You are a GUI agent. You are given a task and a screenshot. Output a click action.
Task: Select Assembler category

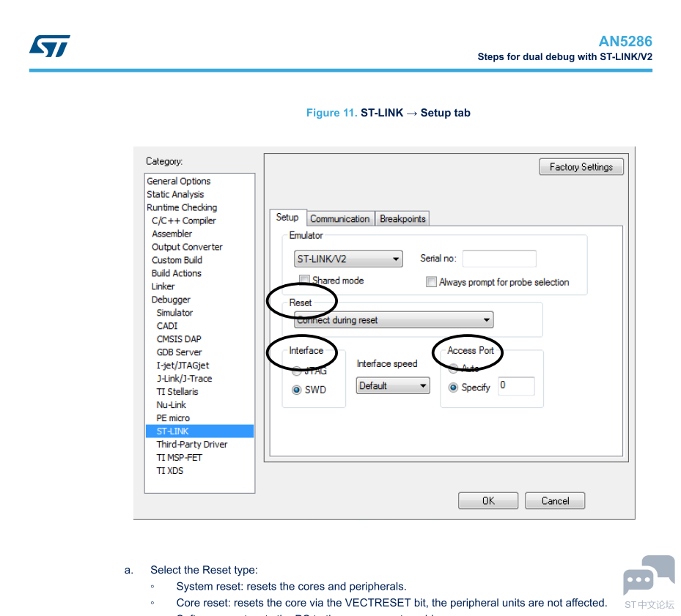172,234
